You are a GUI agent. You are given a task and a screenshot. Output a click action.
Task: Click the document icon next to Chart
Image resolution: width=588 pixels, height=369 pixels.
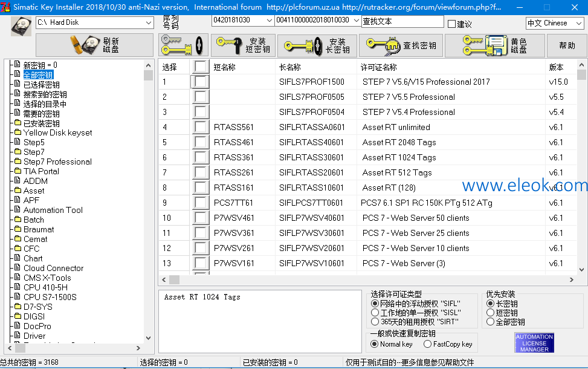tap(18, 258)
